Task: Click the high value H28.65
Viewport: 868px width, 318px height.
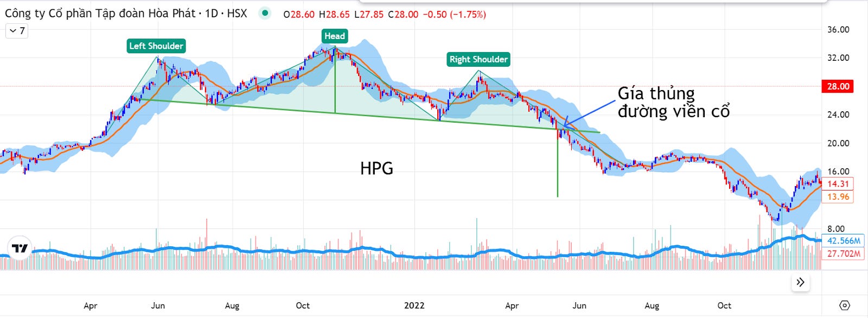Action: [334, 15]
